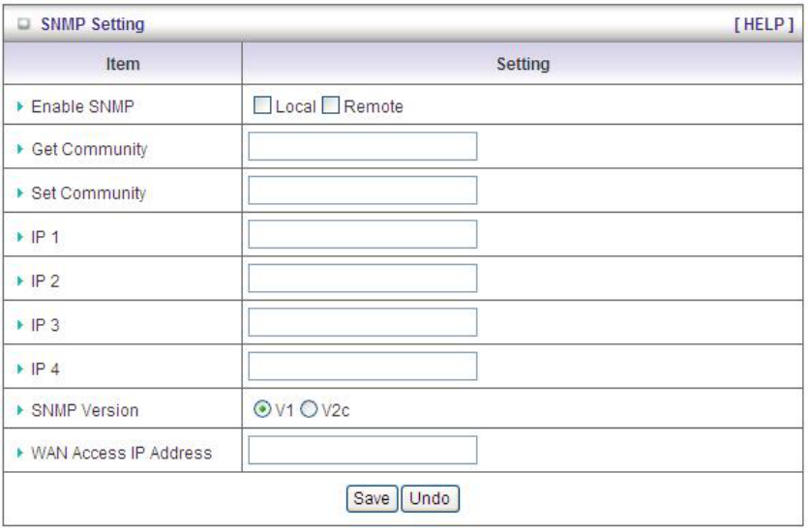Focus the IP 4 text field

click(x=363, y=367)
